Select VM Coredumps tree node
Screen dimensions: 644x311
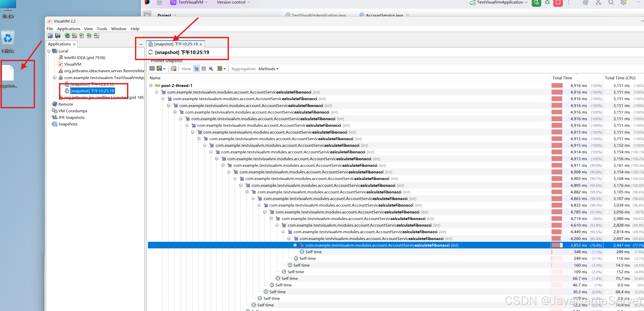click(x=73, y=111)
